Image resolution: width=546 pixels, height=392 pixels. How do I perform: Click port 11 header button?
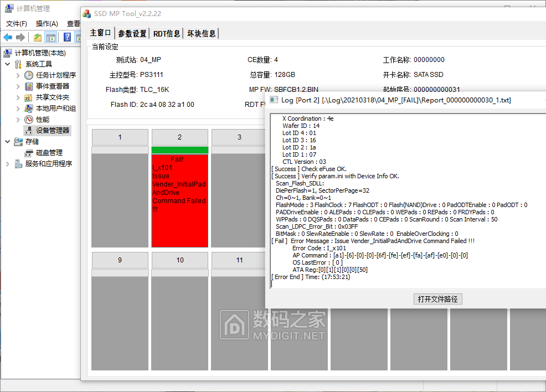[239, 260]
